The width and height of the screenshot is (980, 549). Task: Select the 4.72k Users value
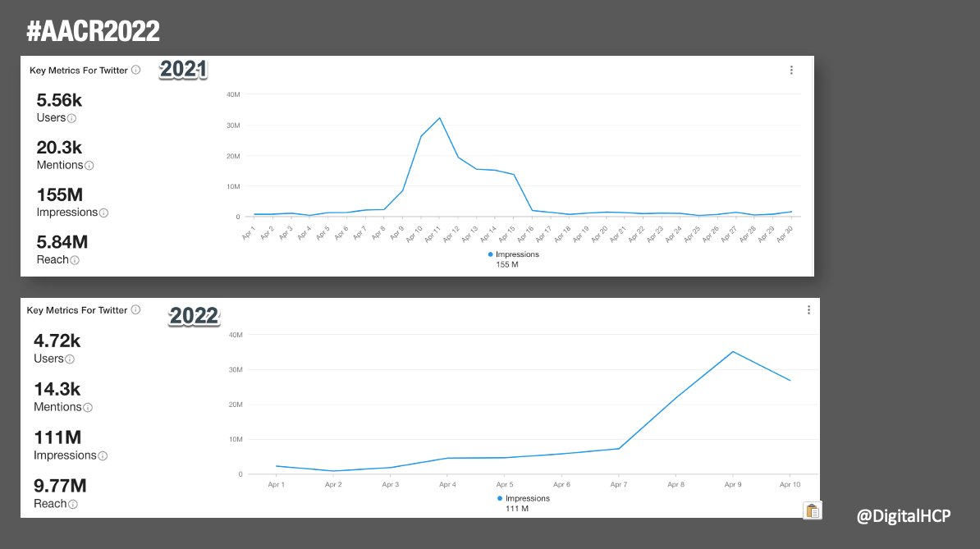coord(57,341)
